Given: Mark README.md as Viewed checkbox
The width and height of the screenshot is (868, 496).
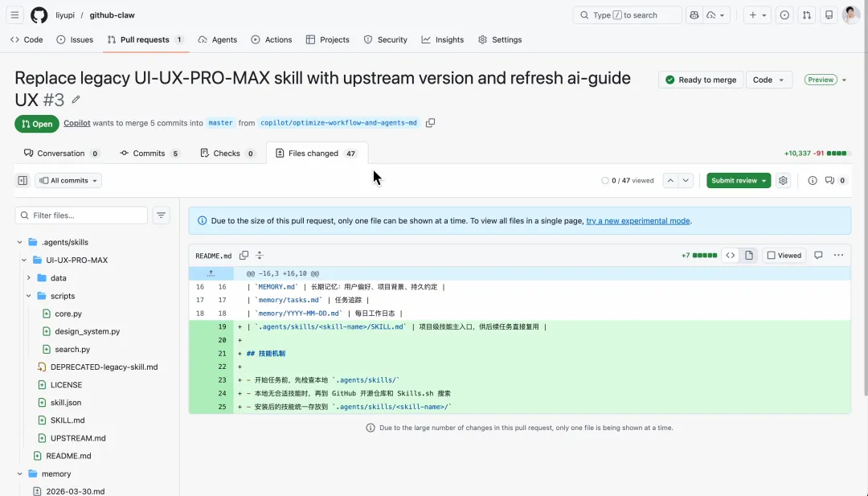Looking at the screenshot, I should (772, 256).
